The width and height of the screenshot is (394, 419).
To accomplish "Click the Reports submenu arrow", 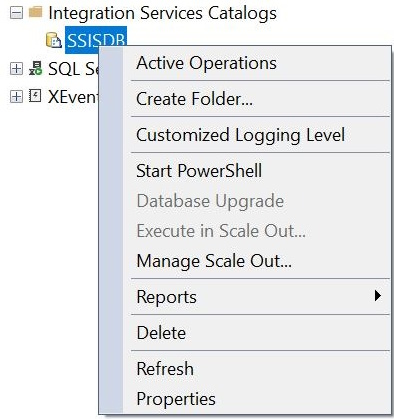I will pyautogui.click(x=377, y=296).
